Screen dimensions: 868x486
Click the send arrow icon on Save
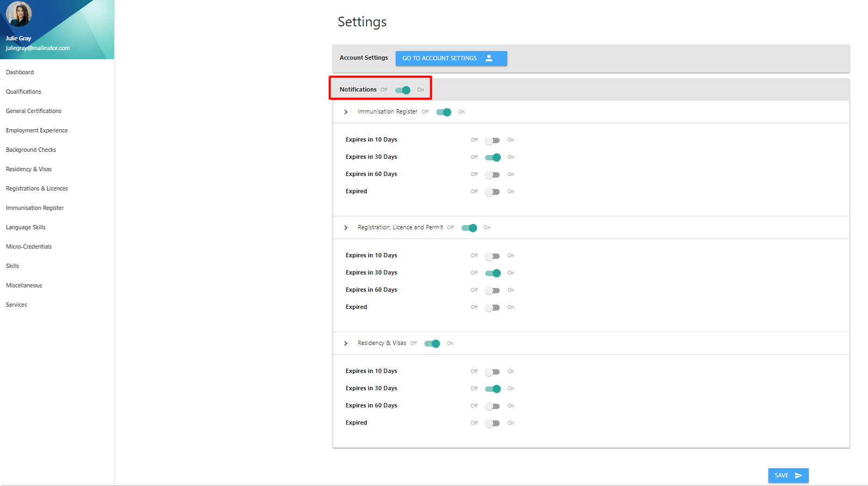(x=799, y=476)
